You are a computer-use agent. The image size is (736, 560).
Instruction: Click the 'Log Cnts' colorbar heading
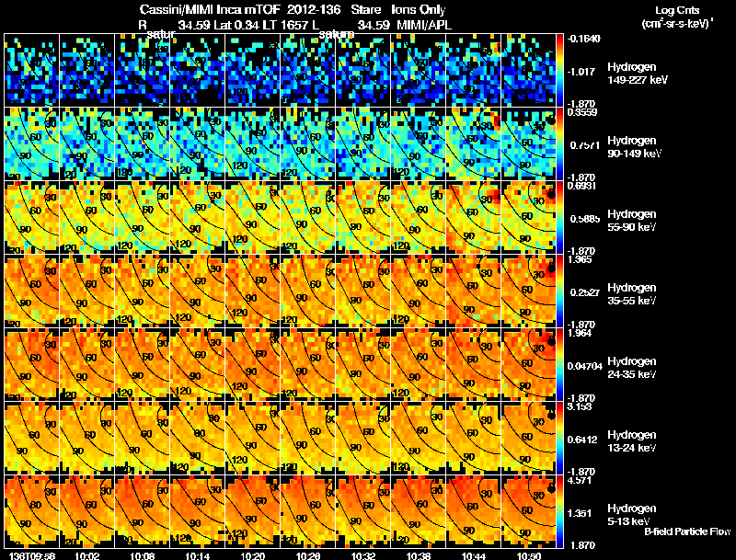coord(677,10)
